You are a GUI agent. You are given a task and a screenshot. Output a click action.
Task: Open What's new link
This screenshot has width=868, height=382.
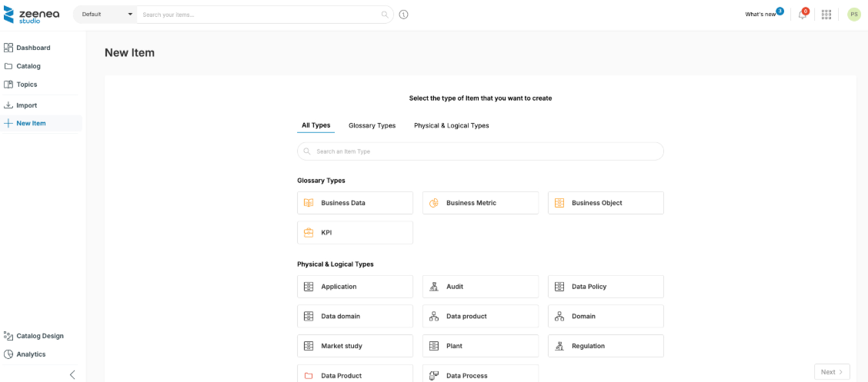(x=760, y=15)
